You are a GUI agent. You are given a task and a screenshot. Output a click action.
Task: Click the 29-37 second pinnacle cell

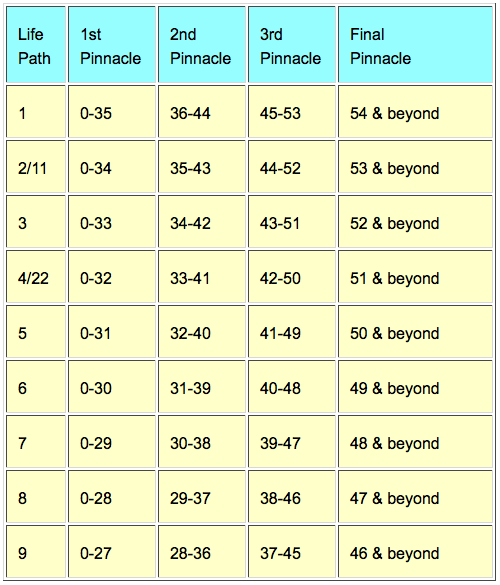[x=202, y=496]
